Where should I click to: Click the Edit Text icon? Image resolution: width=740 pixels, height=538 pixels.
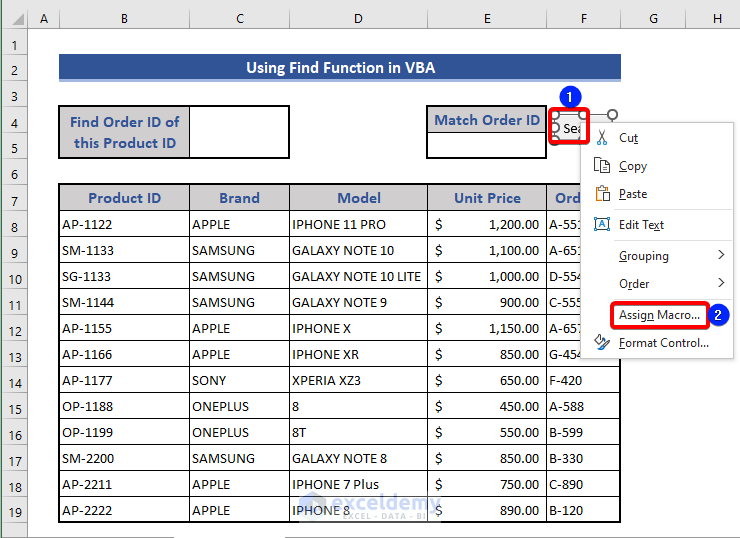tap(602, 225)
